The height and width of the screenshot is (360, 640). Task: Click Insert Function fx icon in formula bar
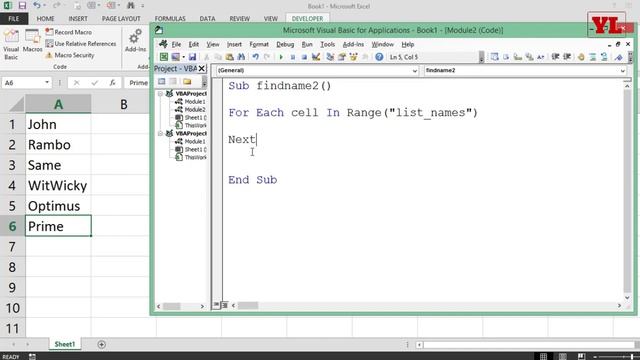coord(112,82)
